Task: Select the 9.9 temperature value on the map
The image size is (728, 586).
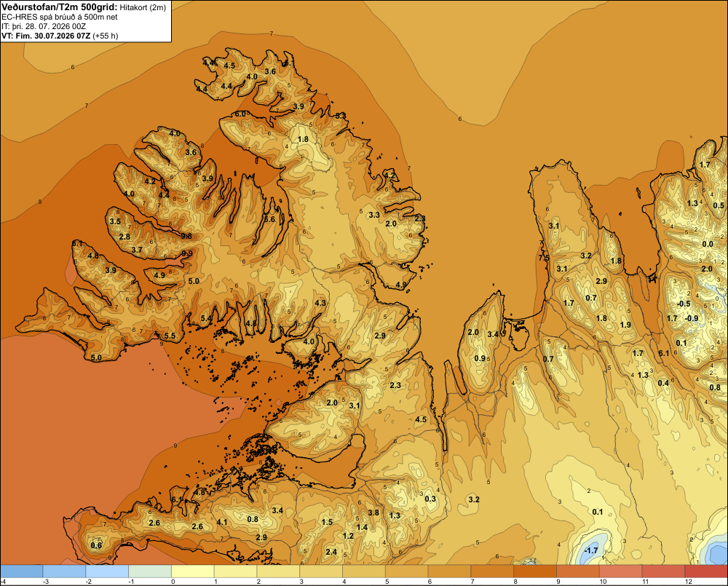Action: pyautogui.click(x=187, y=253)
